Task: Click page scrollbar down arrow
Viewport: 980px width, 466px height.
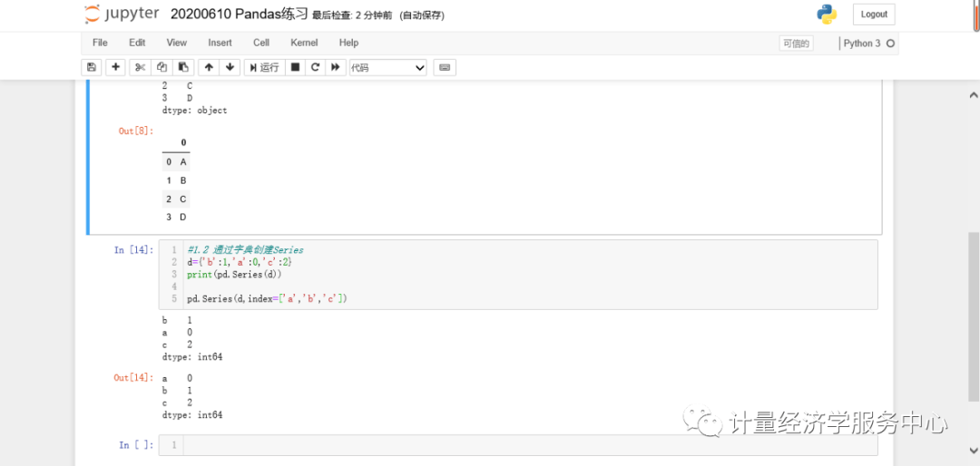Action: click(x=974, y=450)
